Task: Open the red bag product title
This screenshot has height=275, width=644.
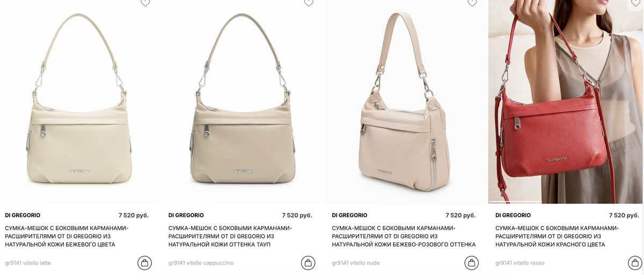Action: click(x=557, y=236)
